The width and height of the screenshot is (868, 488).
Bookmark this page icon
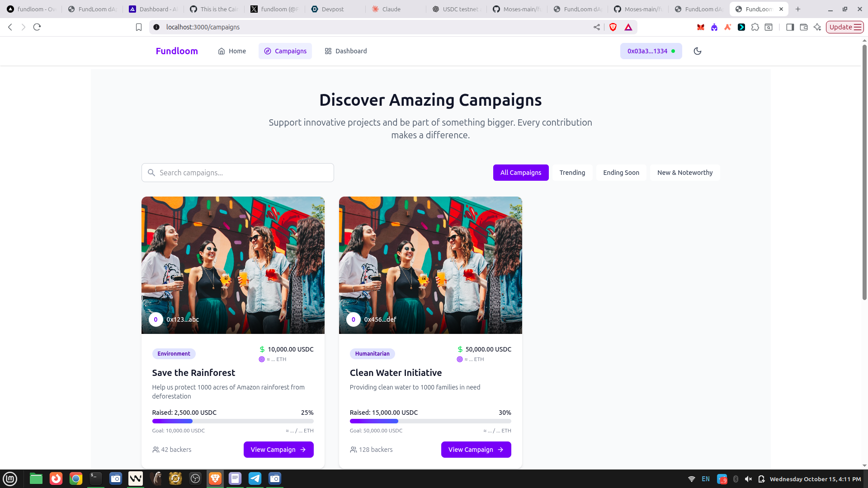coord(139,27)
